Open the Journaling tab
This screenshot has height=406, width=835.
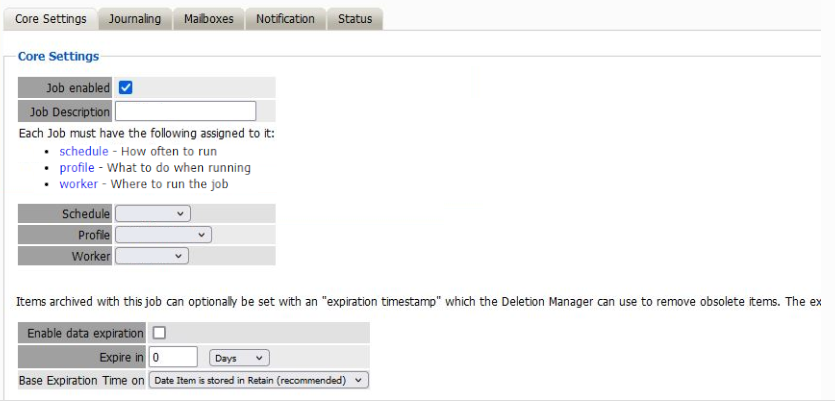[x=135, y=19]
